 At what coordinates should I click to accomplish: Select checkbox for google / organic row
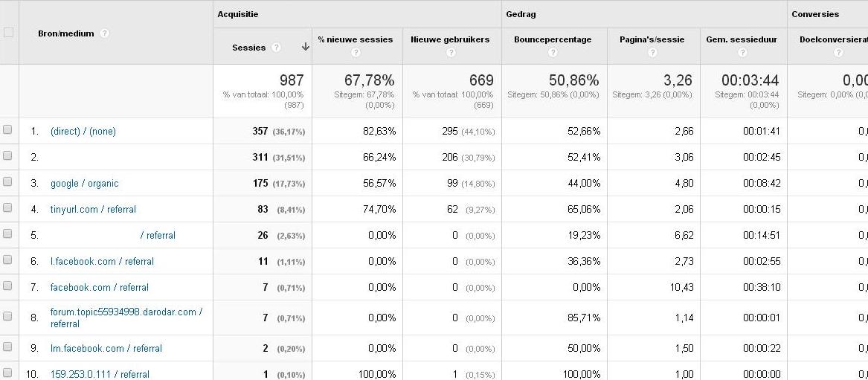point(7,182)
